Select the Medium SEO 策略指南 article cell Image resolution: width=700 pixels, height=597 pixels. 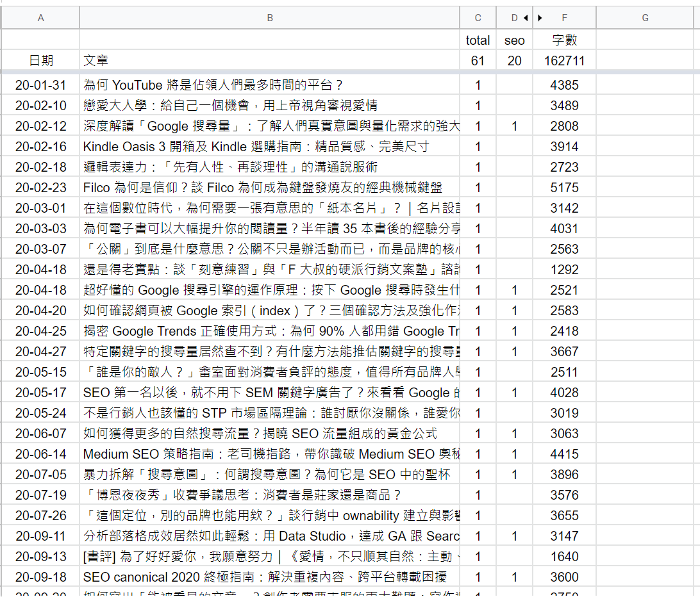pos(269,454)
